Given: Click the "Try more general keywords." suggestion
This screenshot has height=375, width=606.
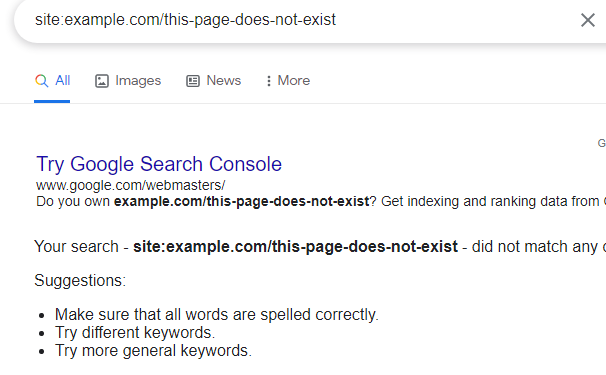Looking at the screenshot, I should click(x=153, y=351).
